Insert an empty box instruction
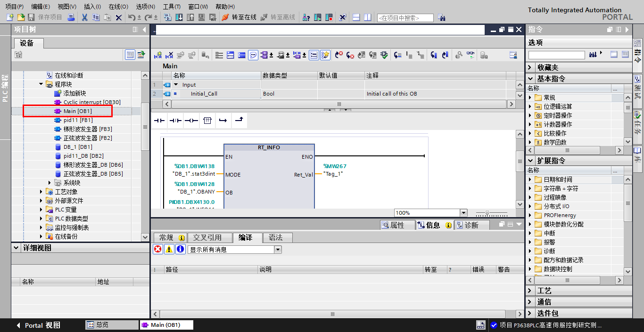 click(x=207, y=121)
